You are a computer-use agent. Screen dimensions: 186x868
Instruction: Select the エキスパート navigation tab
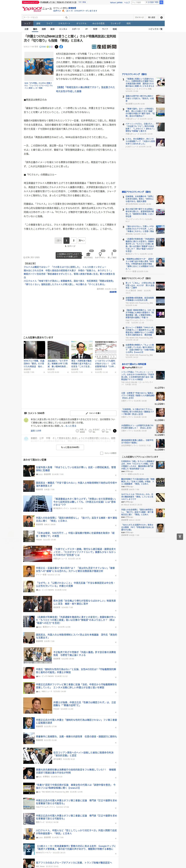pos(64,24)
